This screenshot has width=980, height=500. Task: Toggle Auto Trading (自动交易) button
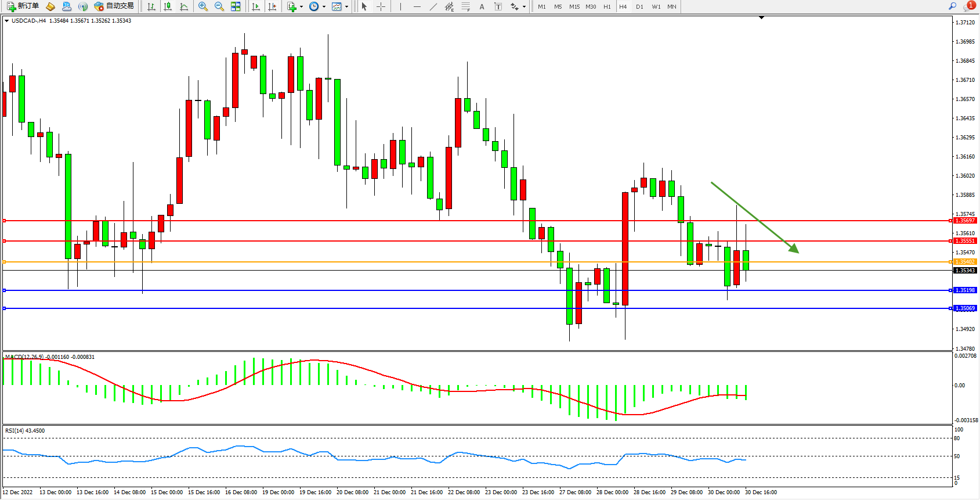tap(114, 6)
